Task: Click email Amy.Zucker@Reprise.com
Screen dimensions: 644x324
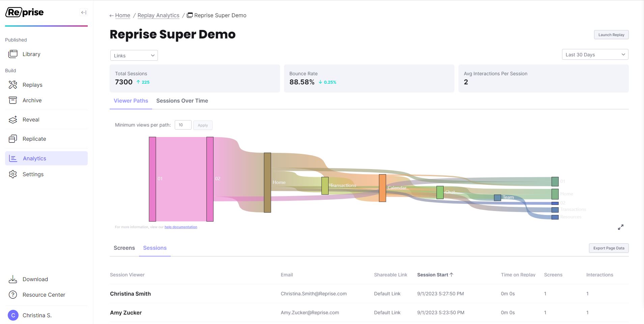Action: click(x=310, y=313)
